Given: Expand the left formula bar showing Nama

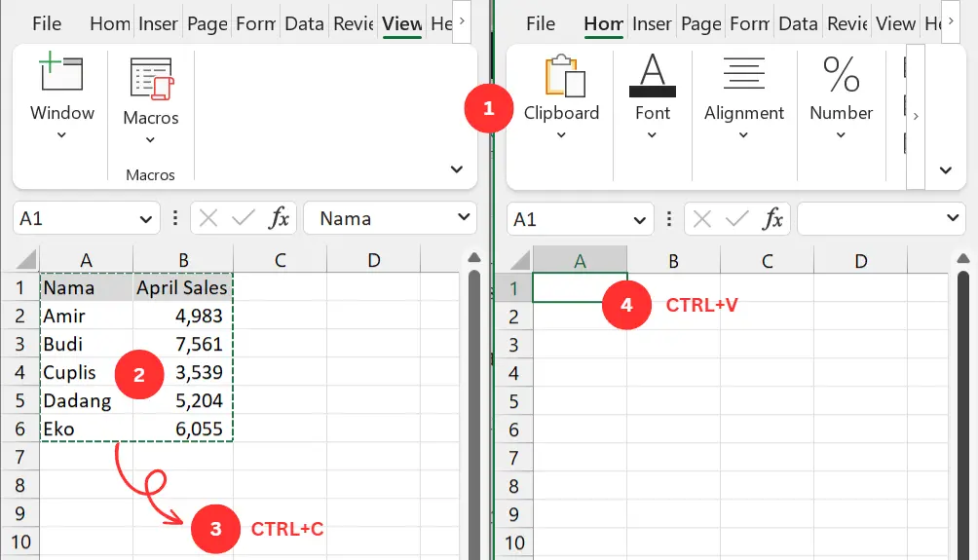Looking at the screenshot, I should click(x=464, y=218).
